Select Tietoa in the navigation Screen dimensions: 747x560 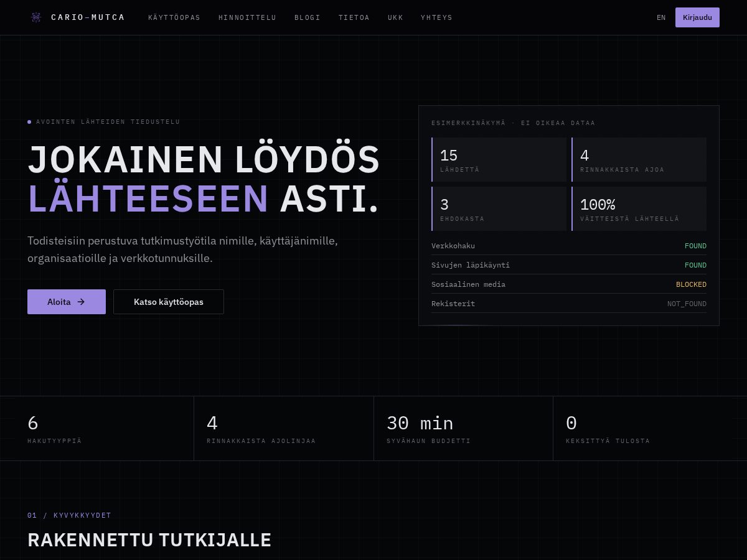pyautogui.click(x=354, y=17)
